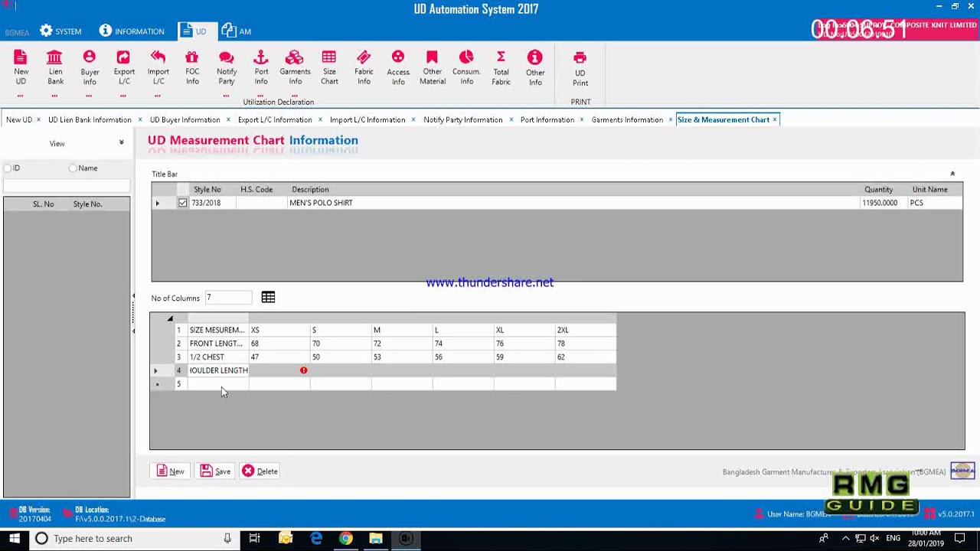Switch to Port Information tab

547,119
